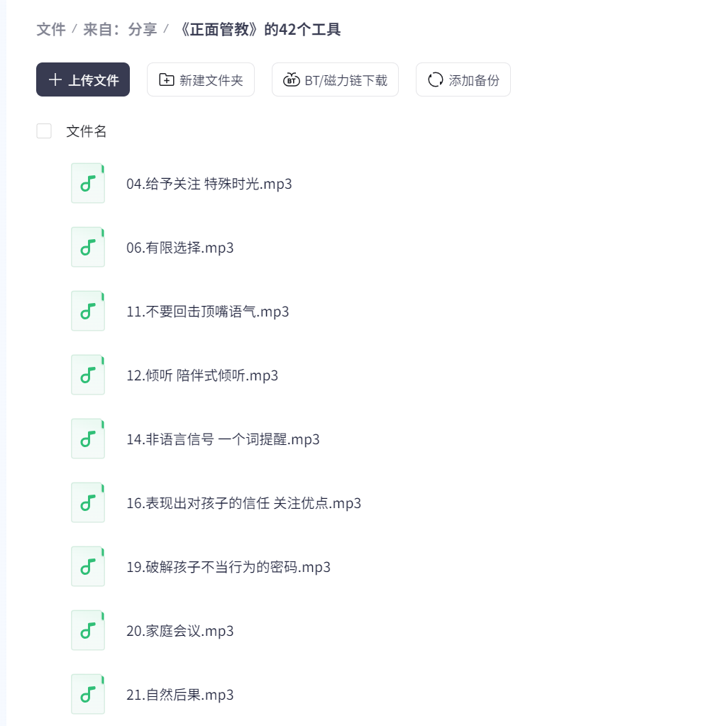Go to 文件 in the breadcrumb
The image size is (728, 726).
tap(51, 30)
